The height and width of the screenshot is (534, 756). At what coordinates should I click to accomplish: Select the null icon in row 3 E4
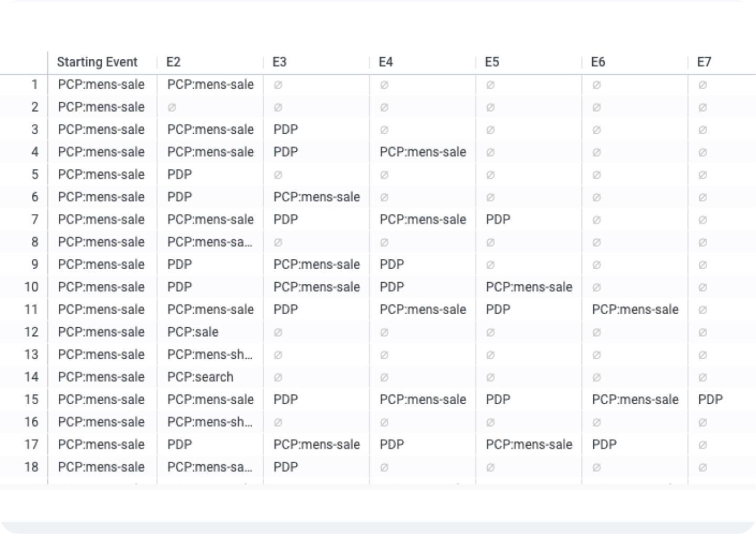coord(384,130)
